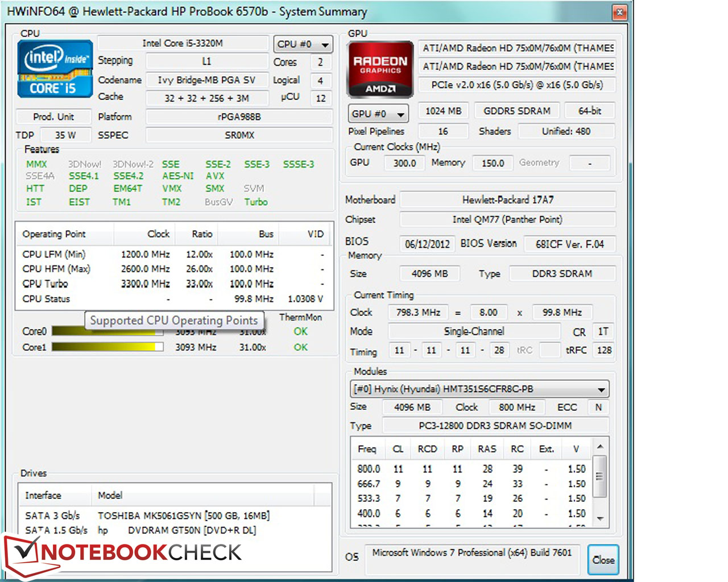Select the 533.3 frequency timing row
Screen dimensions: 728x582
(x=472, y=498)
